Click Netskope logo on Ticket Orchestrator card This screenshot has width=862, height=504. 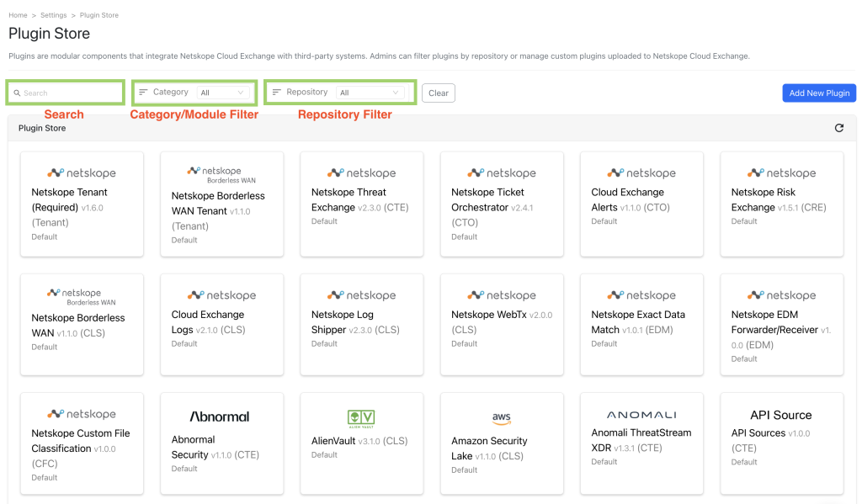[x=502, y=172]
